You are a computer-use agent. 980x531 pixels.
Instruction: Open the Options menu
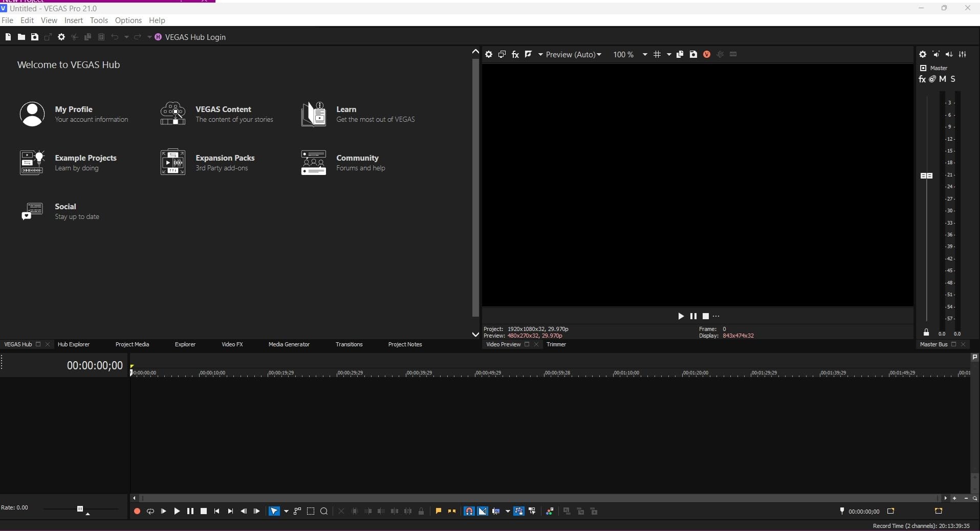[x=128, y=20]
